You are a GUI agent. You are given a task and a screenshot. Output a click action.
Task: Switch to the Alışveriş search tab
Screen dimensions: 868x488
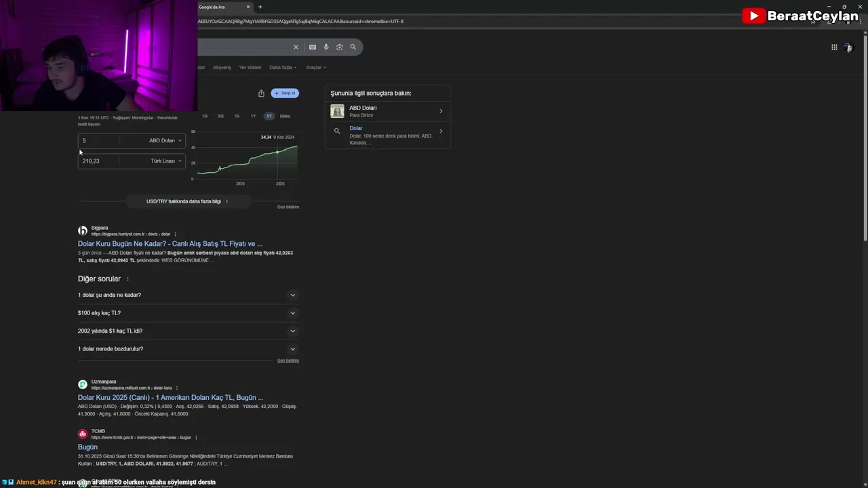[222, 67]
